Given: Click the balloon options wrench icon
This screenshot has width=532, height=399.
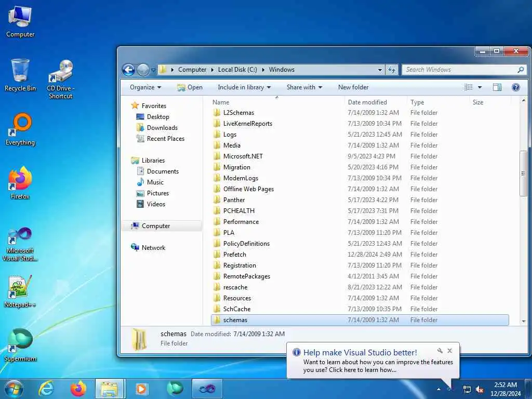Looking at the screenshot, I should (440, 351).
